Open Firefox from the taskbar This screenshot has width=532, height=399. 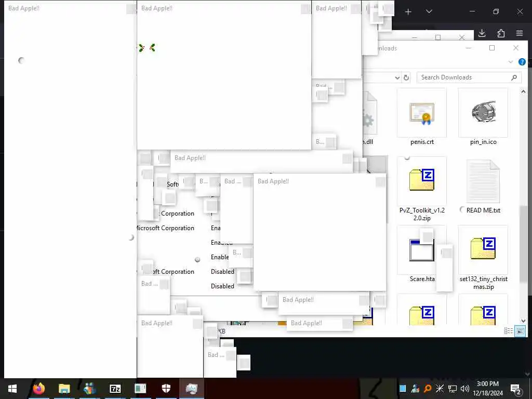tap(38, 389)
